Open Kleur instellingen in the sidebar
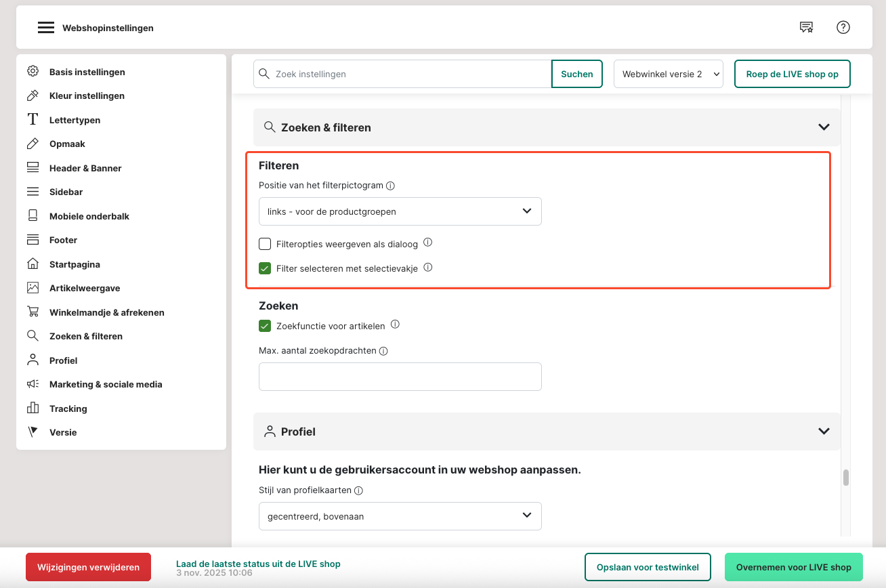Viewport: 886px width, 588px height. [87, 96]
